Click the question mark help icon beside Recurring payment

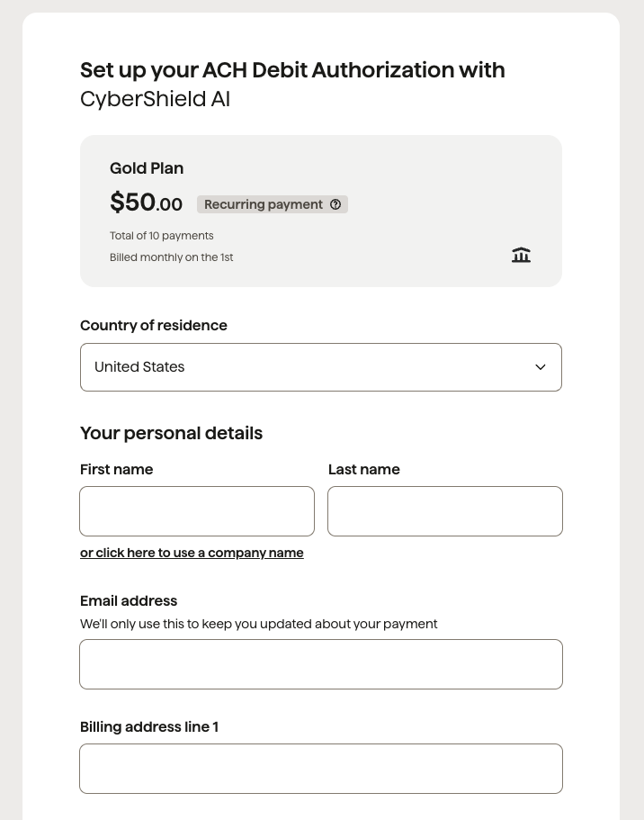pos(335,204)
